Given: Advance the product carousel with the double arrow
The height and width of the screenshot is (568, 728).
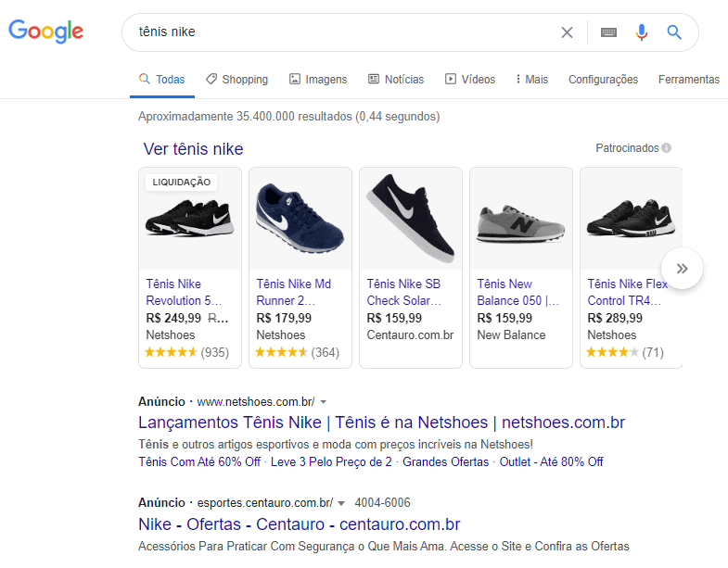Looking at the screenshot, I should coord(682,268).
